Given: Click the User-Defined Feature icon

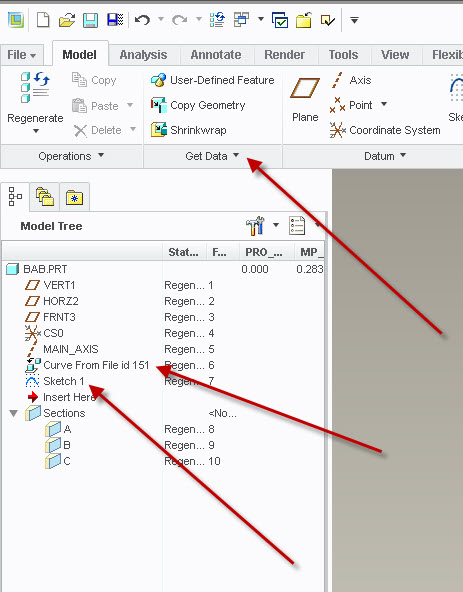Looking at the screenshot, I should pyautogui.click(x=158, y=80).
